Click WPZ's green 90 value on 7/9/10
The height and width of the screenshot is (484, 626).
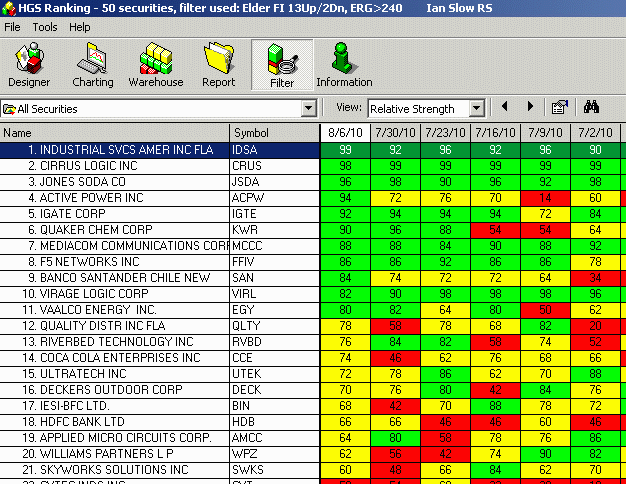point(545,454)
